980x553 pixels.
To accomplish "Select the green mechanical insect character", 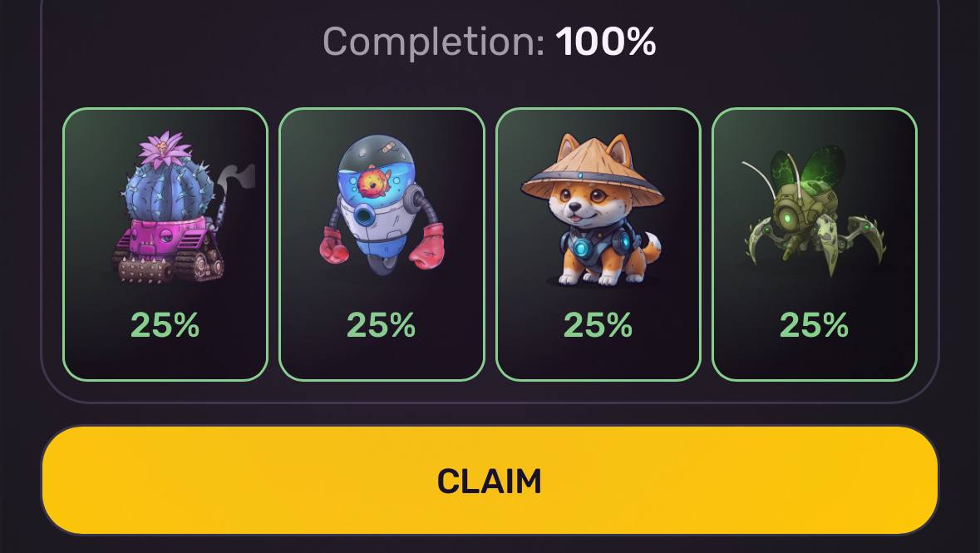I will (812, 210).
